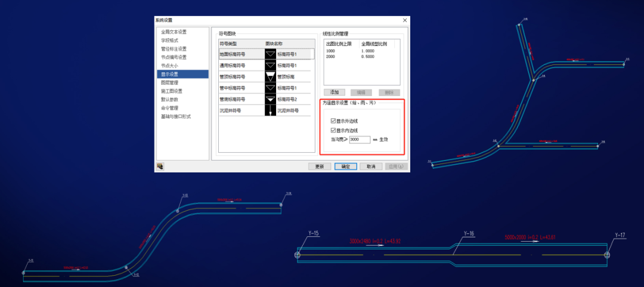The image size is (644, 287).
Task: Select the 管底标高符号 symbol icon
Action: 271,99
